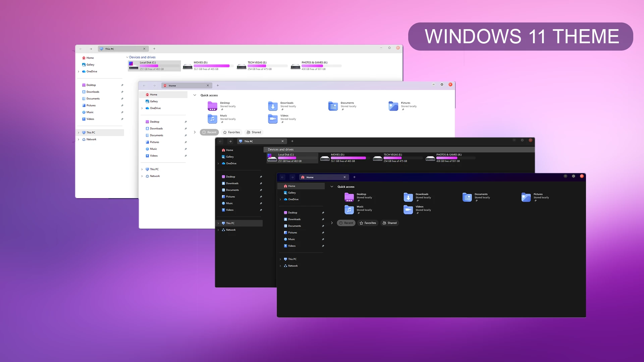Screen dimensions: 644x362
Task: Select MOVIES (D:) drive in light This PC window
Action: click(208, 66)
